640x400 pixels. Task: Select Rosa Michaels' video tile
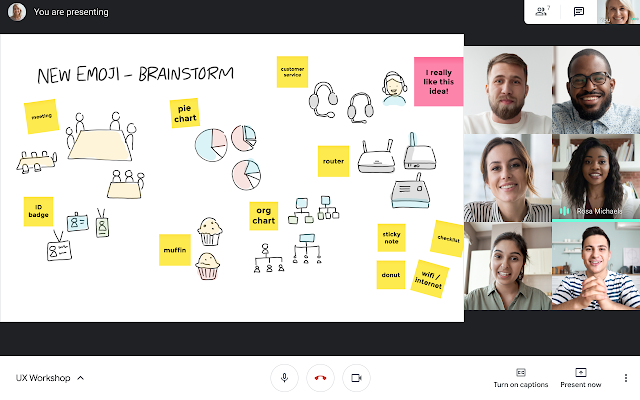pyautogui.click(x=596, y=177)
